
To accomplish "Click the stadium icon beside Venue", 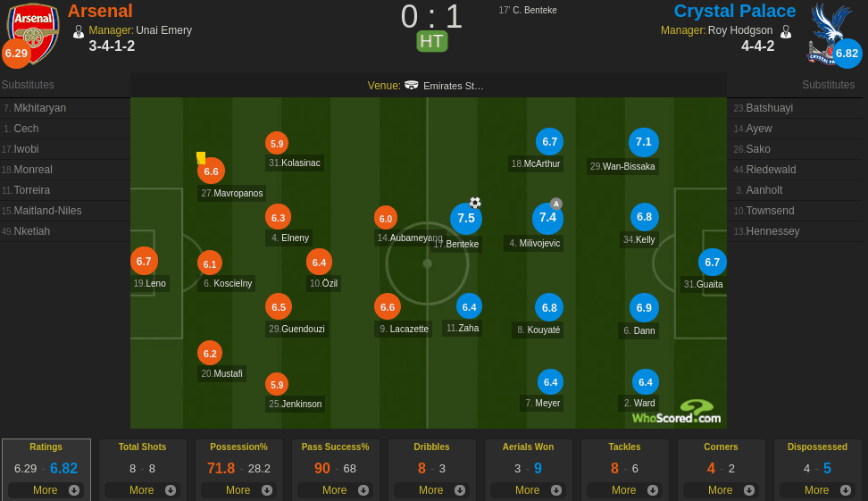I will [x=412, y=86].
